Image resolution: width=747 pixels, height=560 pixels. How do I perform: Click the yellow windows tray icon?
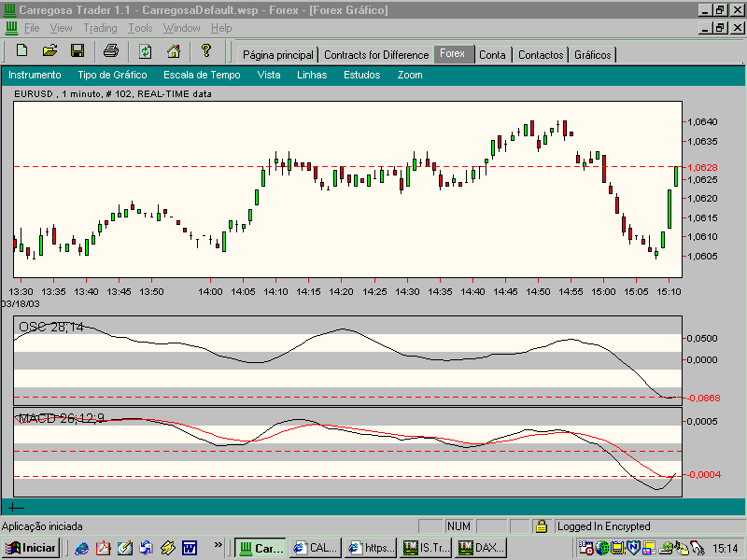(x=649, y=548)
